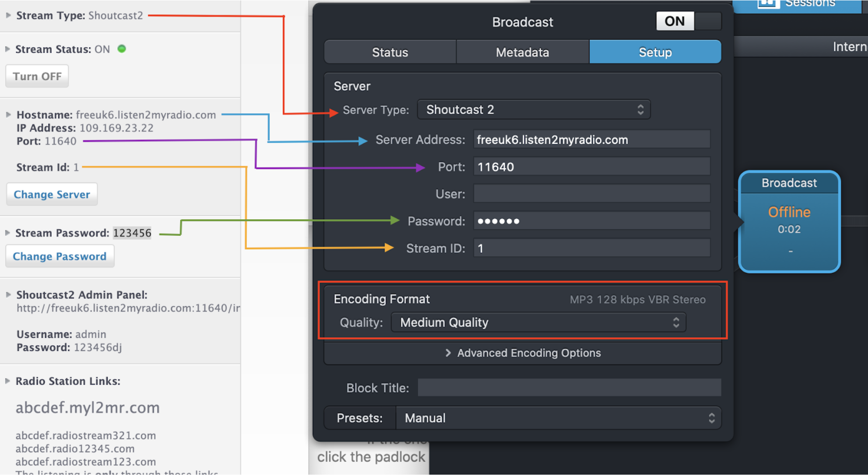This screenshot has width=868, height=476.
Task: Click the Block Title field
Action: tap(569, 388)
